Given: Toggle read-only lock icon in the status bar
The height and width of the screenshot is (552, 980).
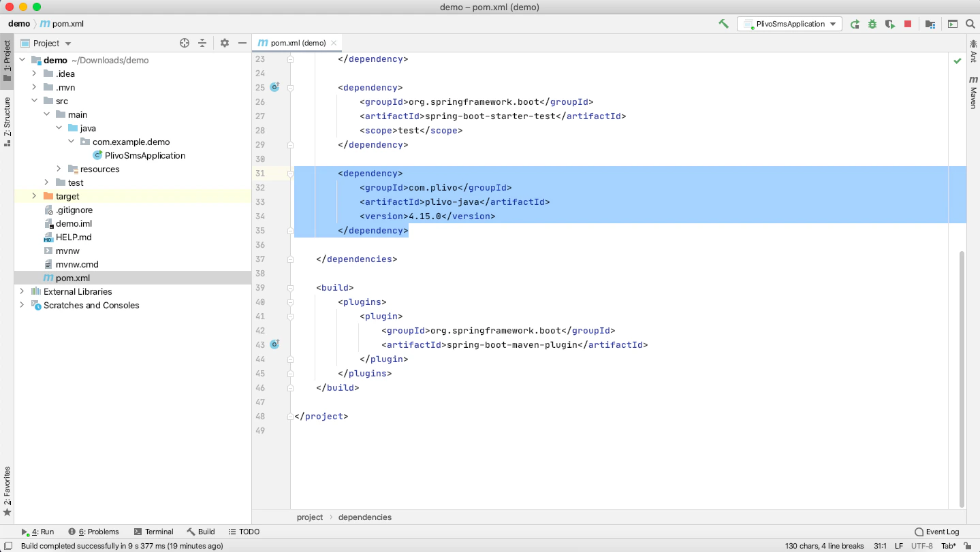Looking at the screenshot, I should [x=967, y=545].
